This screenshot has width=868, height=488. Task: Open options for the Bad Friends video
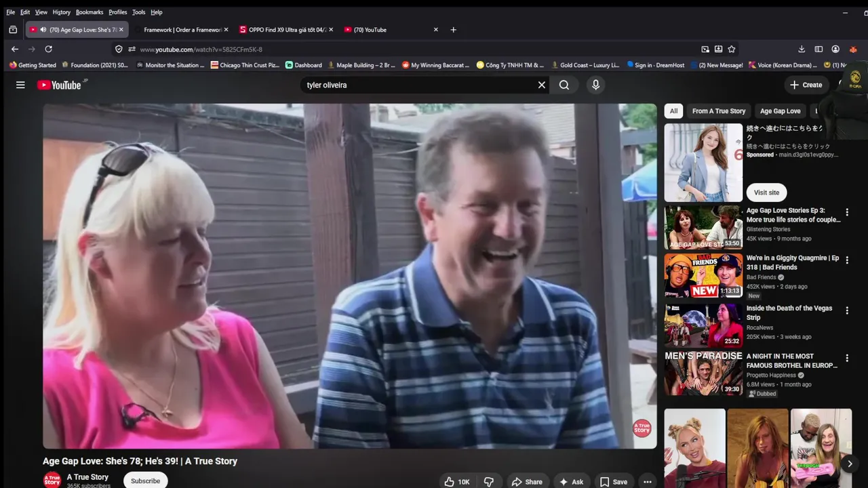[846, 260]
